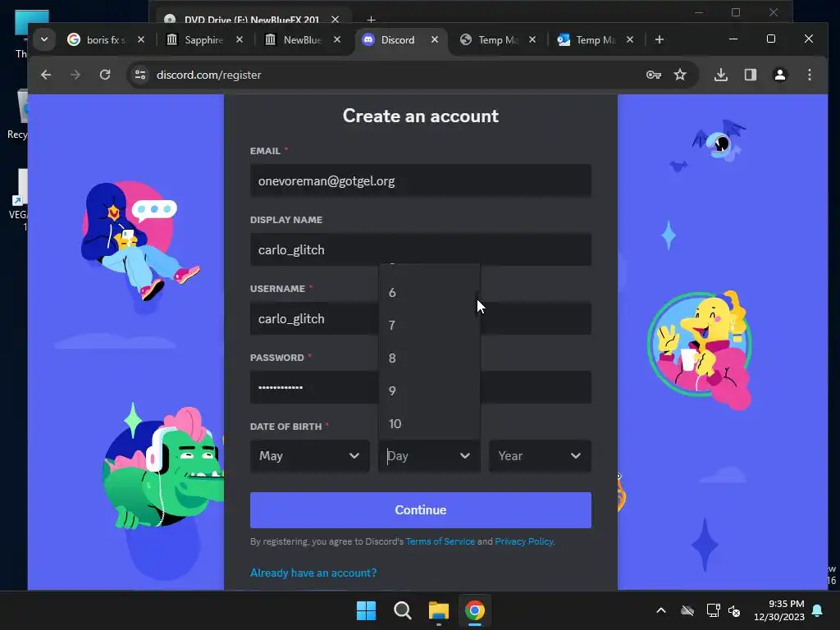840x630 pixels.
Task: Close the NewBlue tab
Action: click(337, 39)
